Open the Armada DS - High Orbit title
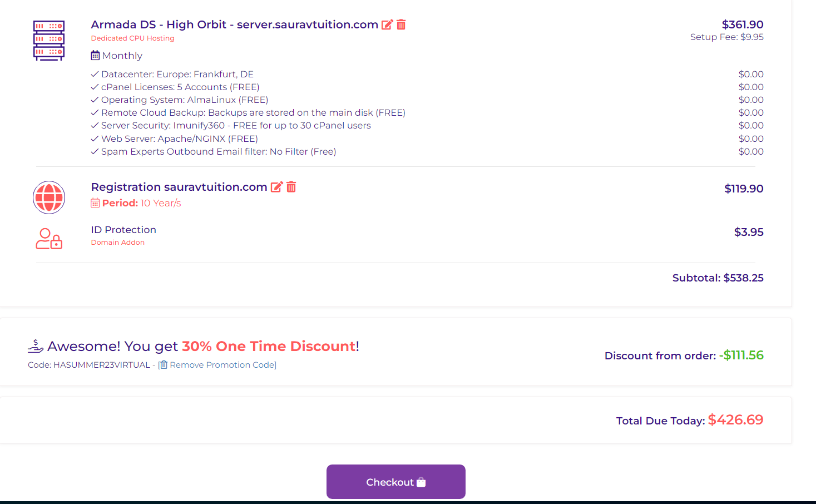Image resolution: width=816 pixels, height=504 pixels. click(234, 24)
